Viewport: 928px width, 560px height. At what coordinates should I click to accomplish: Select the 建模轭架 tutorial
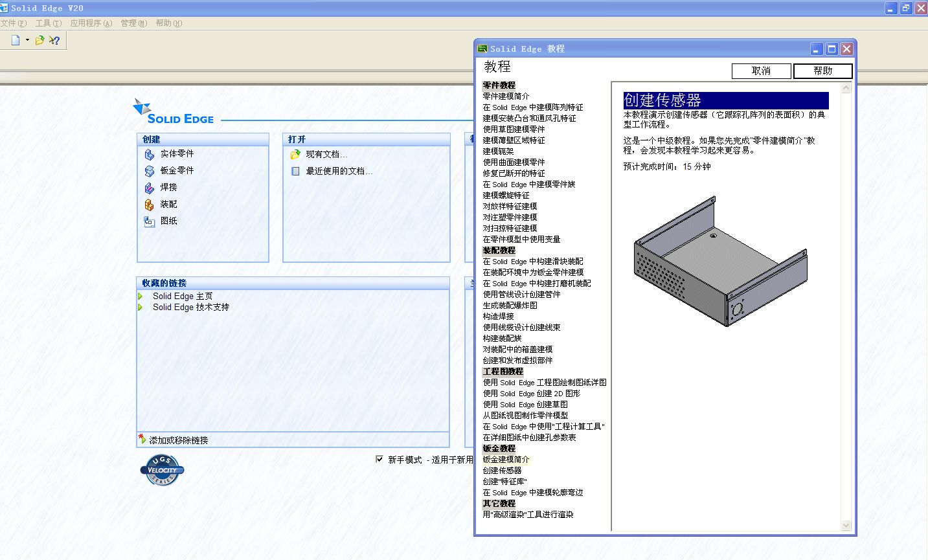(x=498, y=151)
